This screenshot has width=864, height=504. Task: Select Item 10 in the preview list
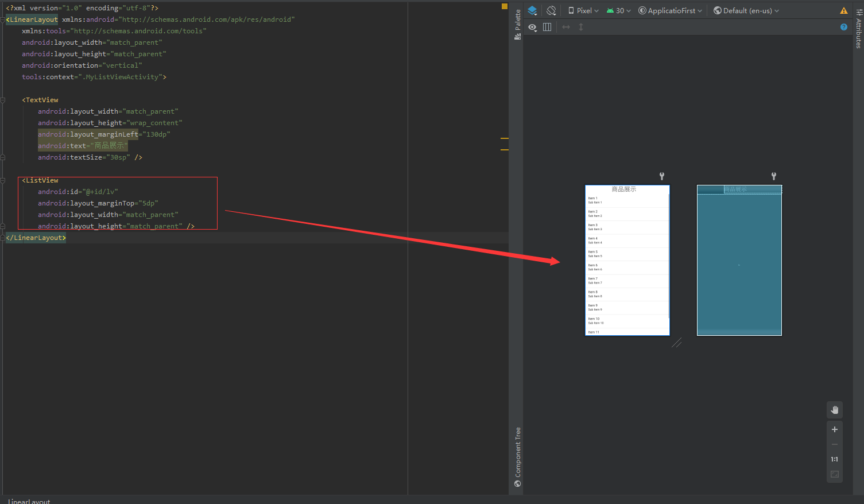pos(627,321)
